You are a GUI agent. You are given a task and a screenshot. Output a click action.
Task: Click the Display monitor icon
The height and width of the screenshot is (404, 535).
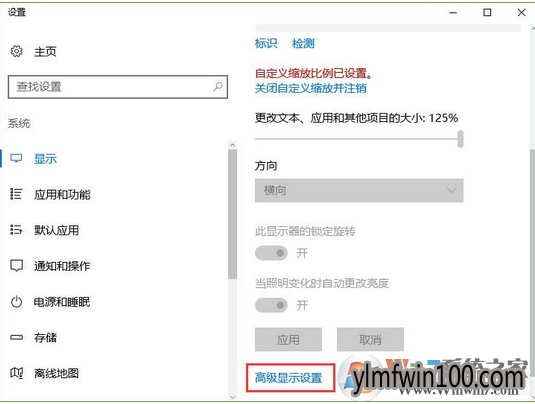16,158
